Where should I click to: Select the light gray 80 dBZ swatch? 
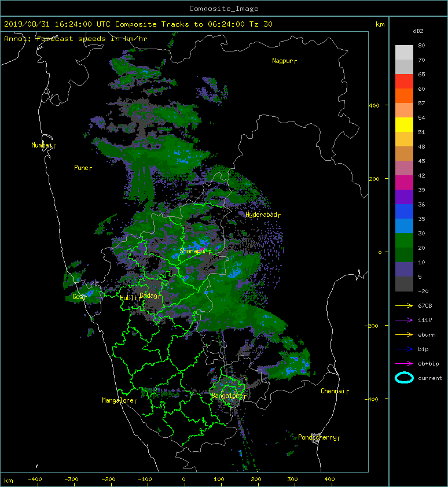[x=404, y=53]
